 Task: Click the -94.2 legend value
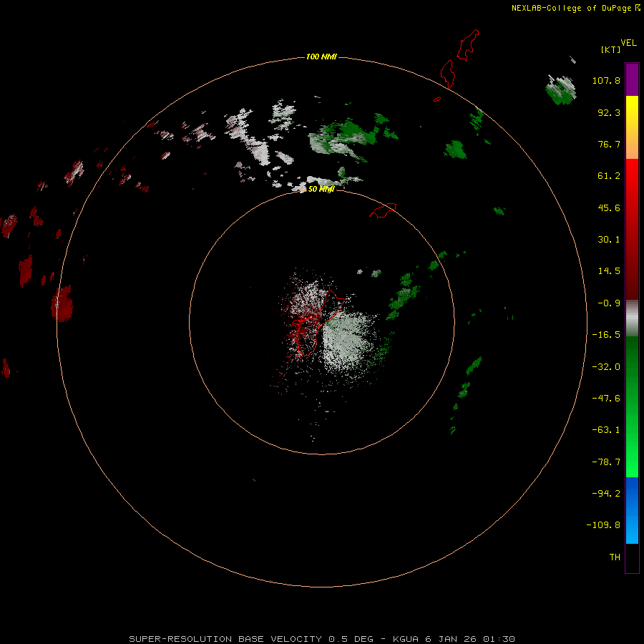[x=606, y=494]
